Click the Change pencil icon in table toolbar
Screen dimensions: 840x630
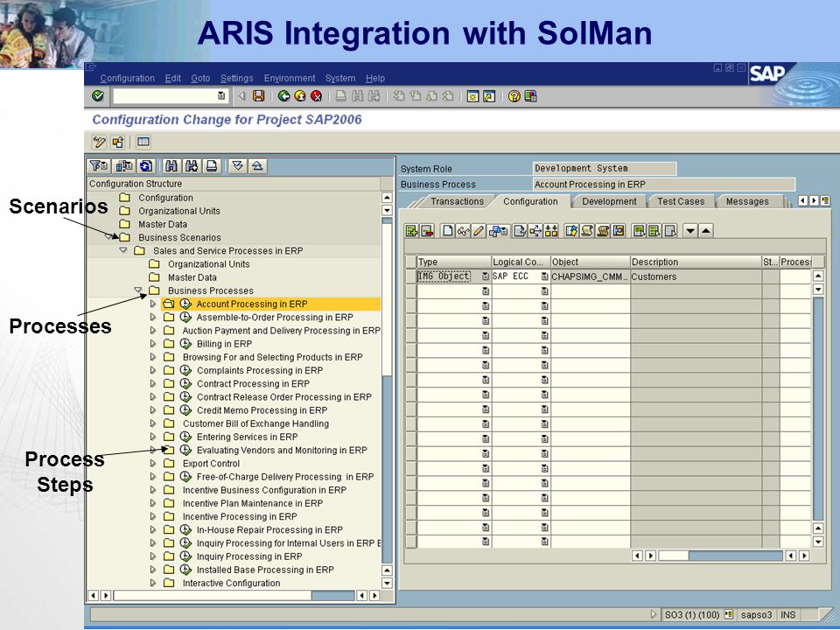pyautogui.click(x=479, y=231)
